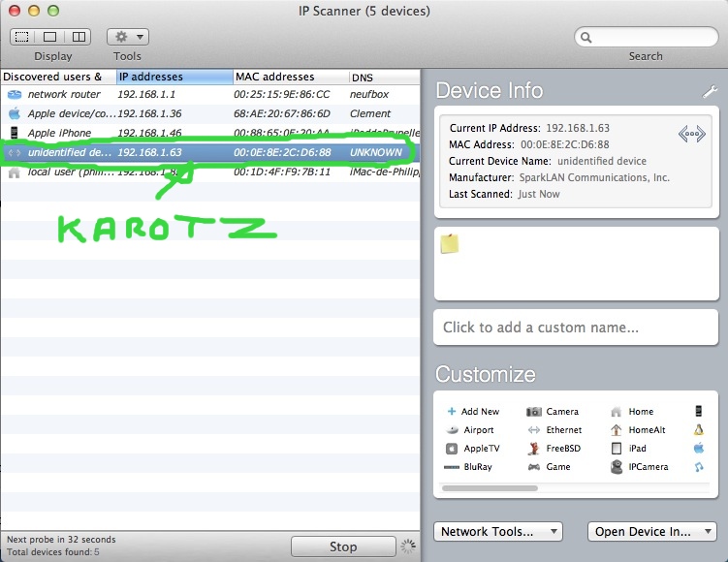Select IP 192.168.1.36 cell
The height and width of the screenshot is (562, 728).
click(149, 113)
